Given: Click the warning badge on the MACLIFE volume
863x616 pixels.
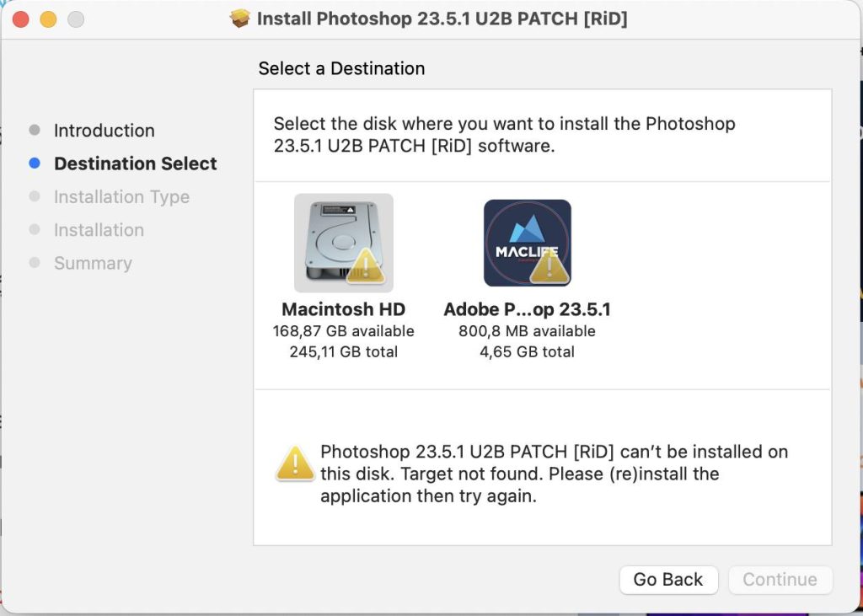Looking at the screenshot, I should click(552, 270).
